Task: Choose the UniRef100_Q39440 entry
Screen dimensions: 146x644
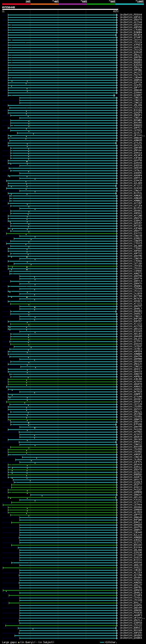Action: click(x=131, y=93)
